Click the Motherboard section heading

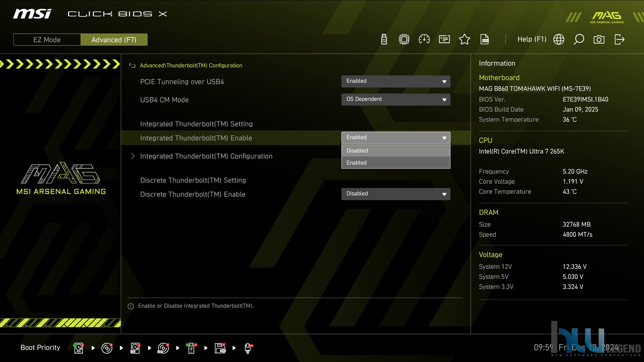(499, 78)
